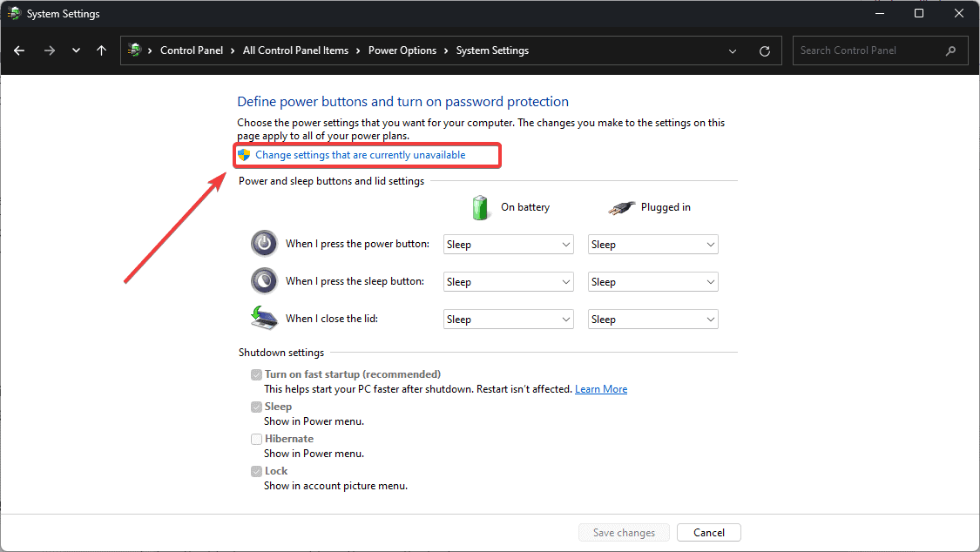Click the UAC shield icon
The image size is (980, 552).
click(244, 155)
